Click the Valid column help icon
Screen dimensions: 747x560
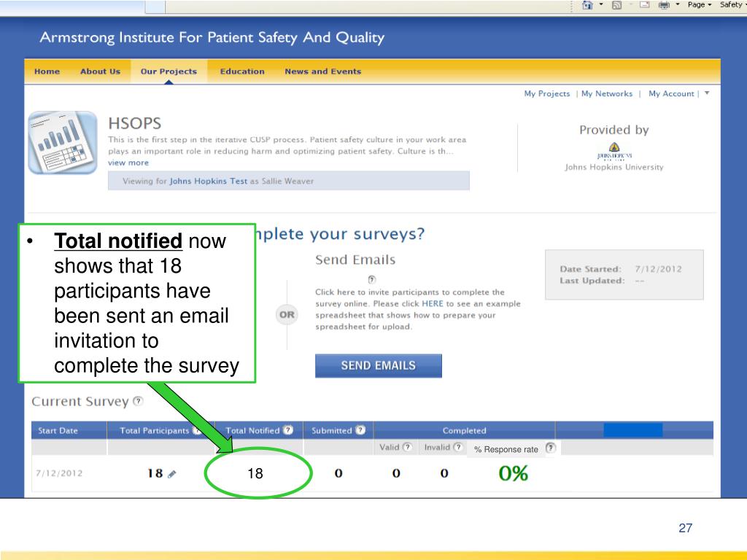pyautogui.click(x=407, y=447)
